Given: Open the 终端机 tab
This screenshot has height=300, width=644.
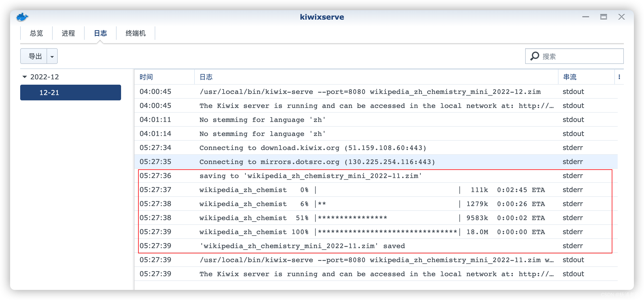Looking at the screenshot, I should [x=136, y=33].
